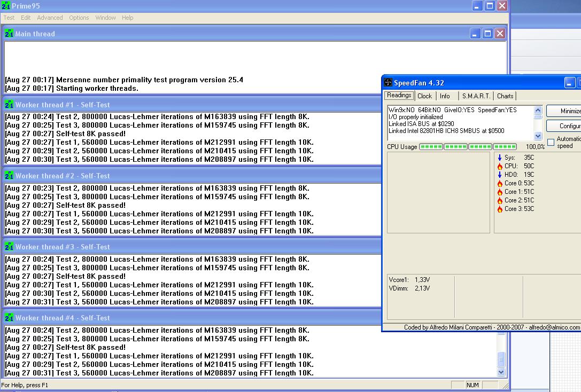The width and height of the screenshot is (581, 392).
Task: Open the Edit menu in Prime95
Action: pos(26,18)
